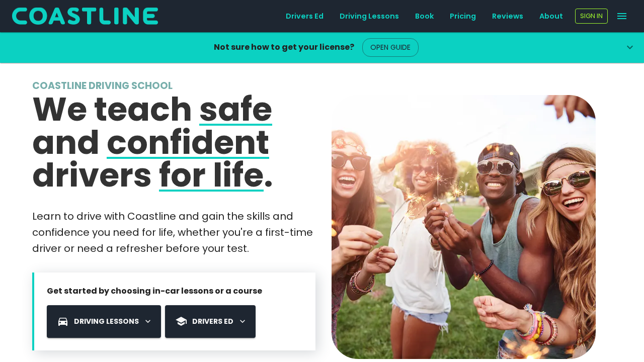Open the hamburger menu icon
The width and height of the screenshot is (644, 362).
(622, 16)
